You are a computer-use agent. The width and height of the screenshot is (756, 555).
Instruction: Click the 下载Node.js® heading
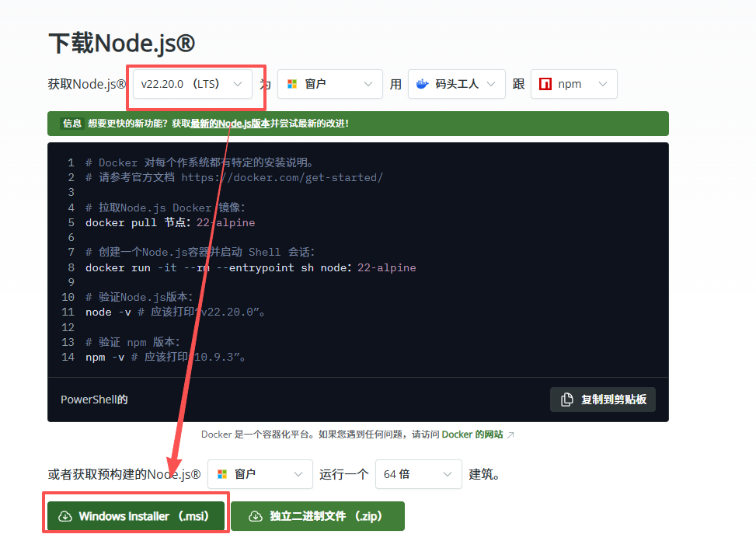point(121,44)
